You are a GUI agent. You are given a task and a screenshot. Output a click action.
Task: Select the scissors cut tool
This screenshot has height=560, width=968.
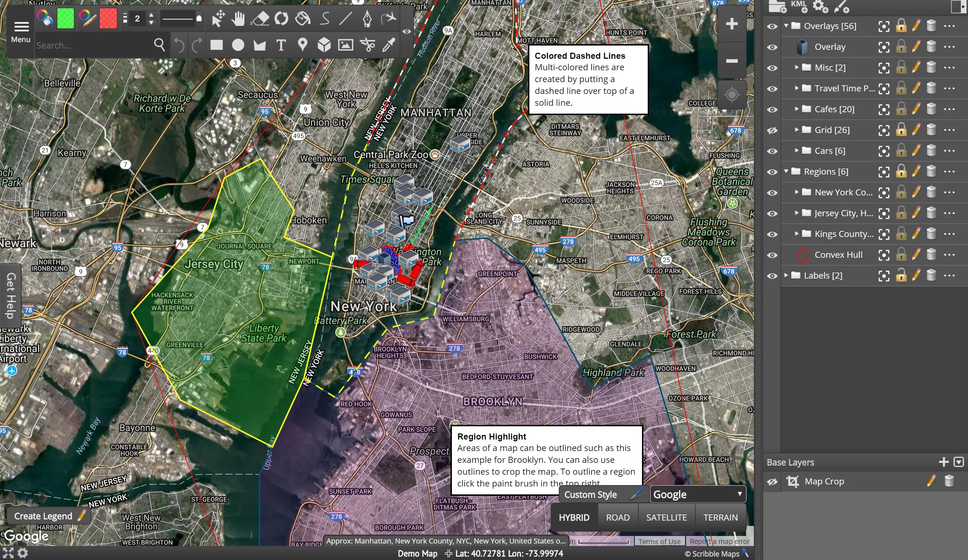pyautogui.click(x=368, y=45)
